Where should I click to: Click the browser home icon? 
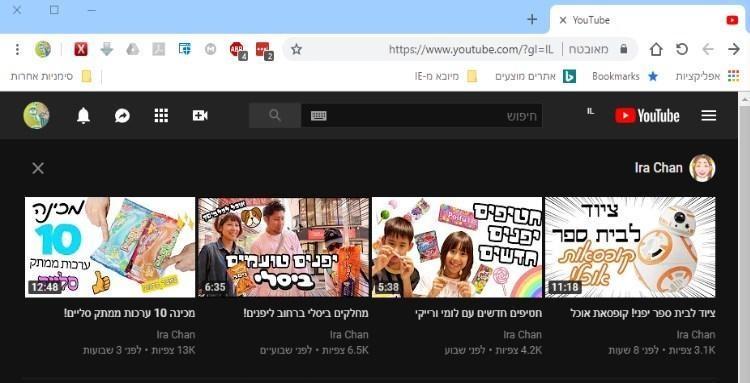tap(656, 49)
